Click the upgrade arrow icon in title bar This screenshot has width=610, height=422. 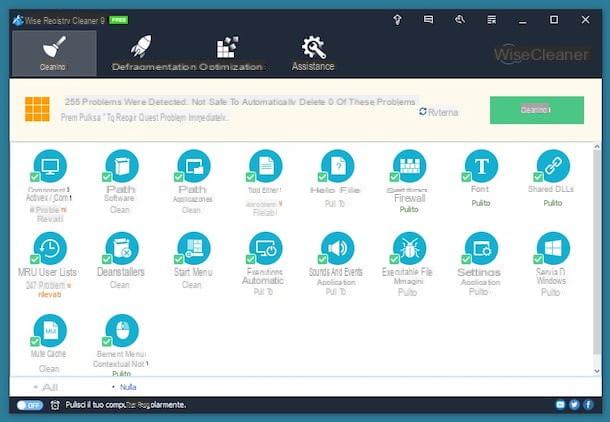(x=397, y=19)
